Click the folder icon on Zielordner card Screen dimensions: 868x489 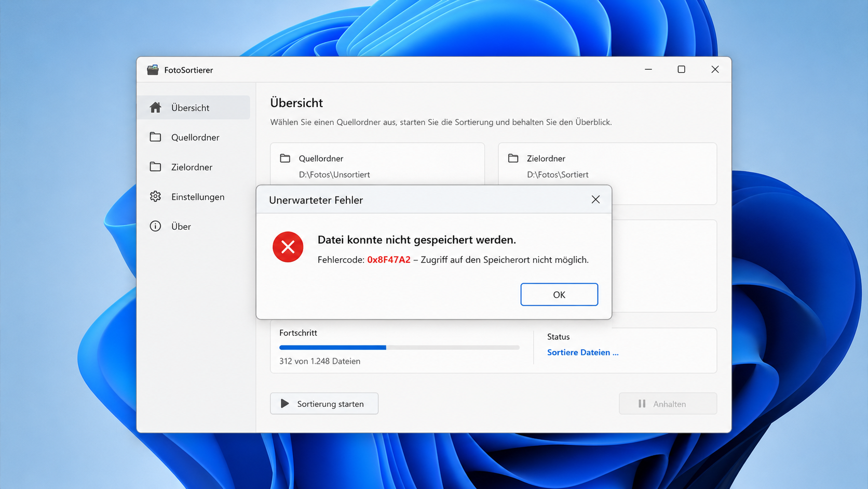tap(513, 158)
